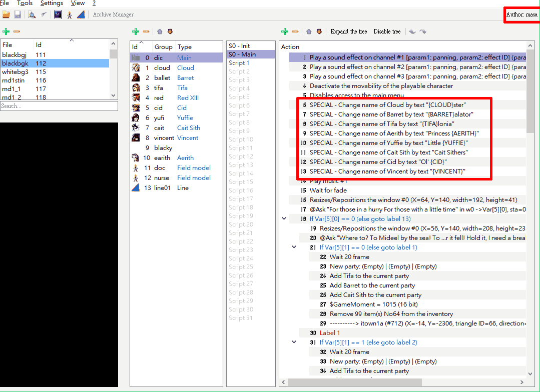Select the 'Wait for fade' action
The image size is (540, 392).
tap(408, 190)
